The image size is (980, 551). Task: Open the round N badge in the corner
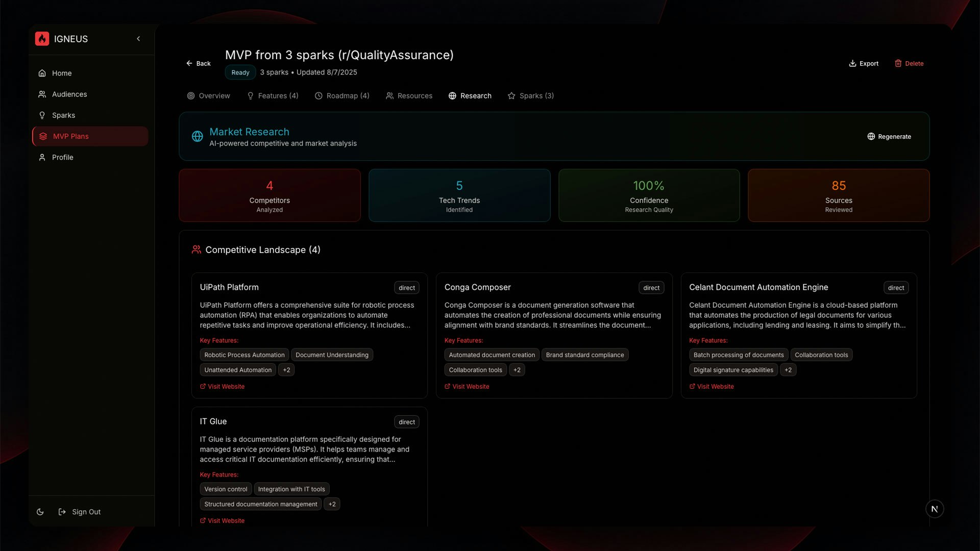(x=935, y=509)
